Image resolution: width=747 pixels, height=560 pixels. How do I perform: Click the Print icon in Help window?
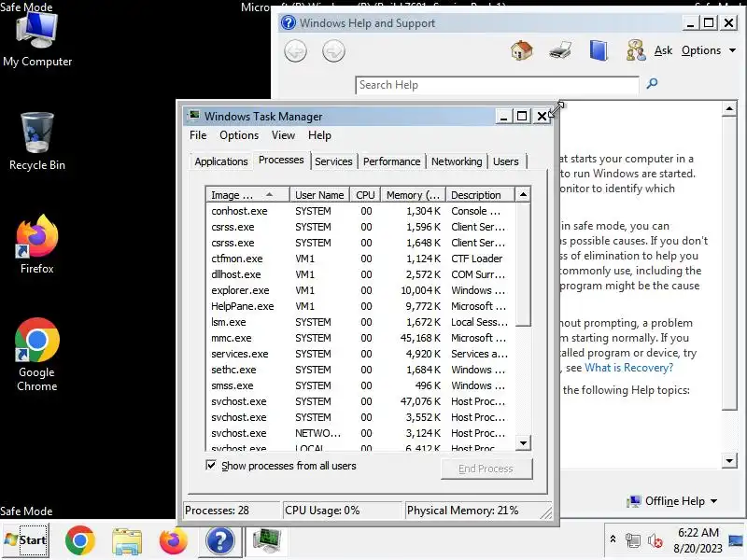click(559, 50)
